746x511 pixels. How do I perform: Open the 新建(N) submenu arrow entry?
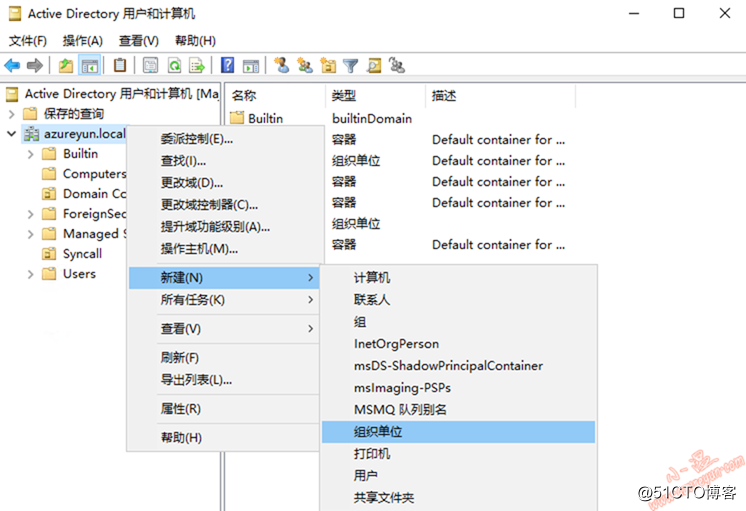224,277
